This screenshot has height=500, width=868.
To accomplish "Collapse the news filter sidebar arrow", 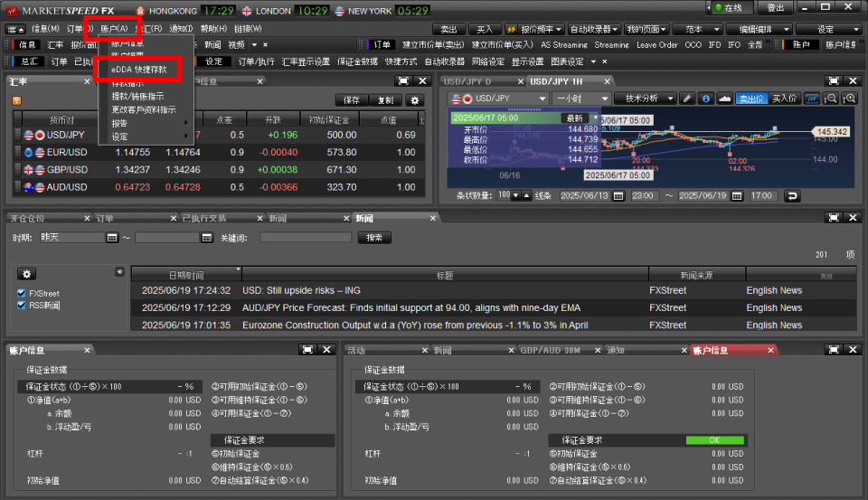I will pos(119,272).
